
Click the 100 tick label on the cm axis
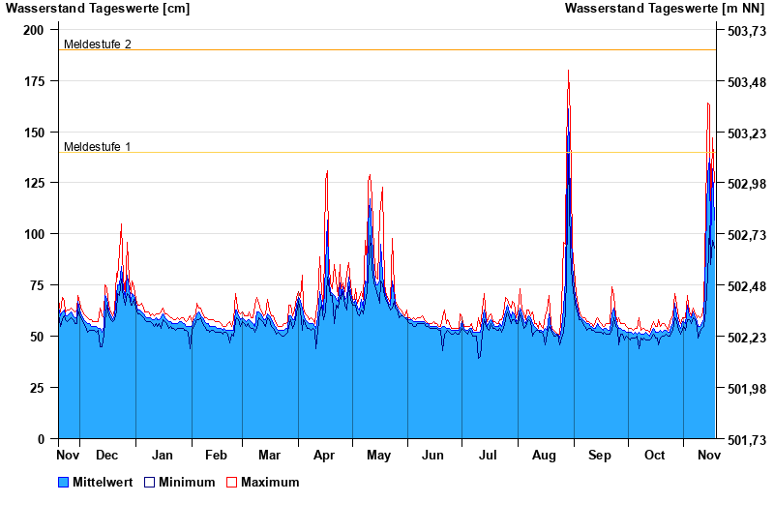pyautogui.click(x=34, y=234)
